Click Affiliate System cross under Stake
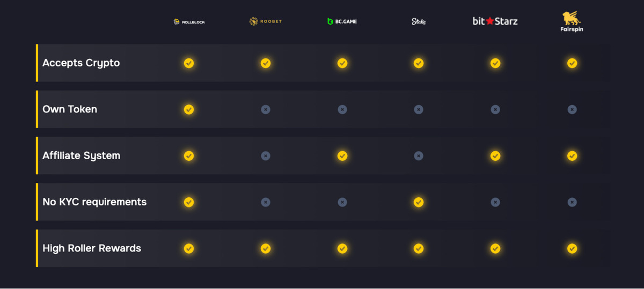Image resolution: width=644 pixels, height=289 pixels. click(x=419, y=156)
